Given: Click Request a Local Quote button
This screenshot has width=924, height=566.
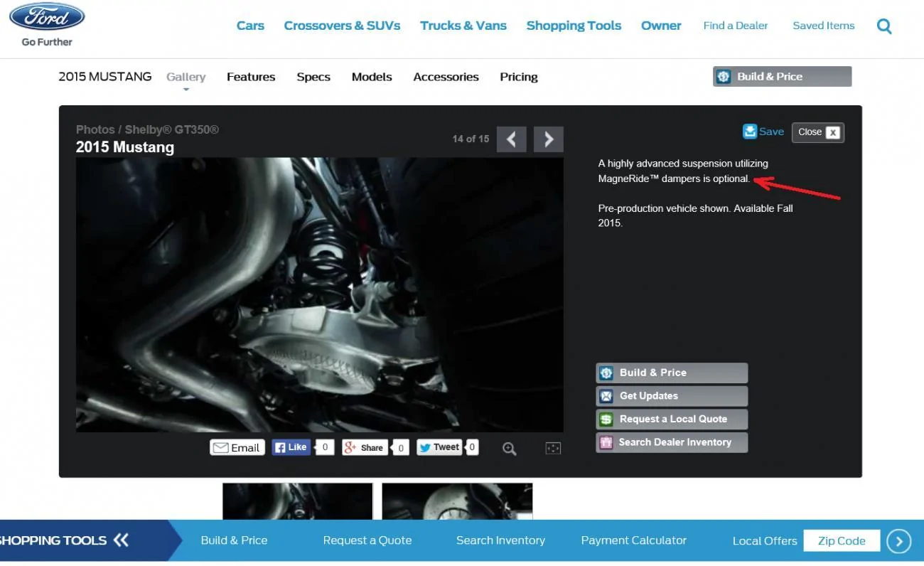Looking at the screenshot, I should pos(672,419).
